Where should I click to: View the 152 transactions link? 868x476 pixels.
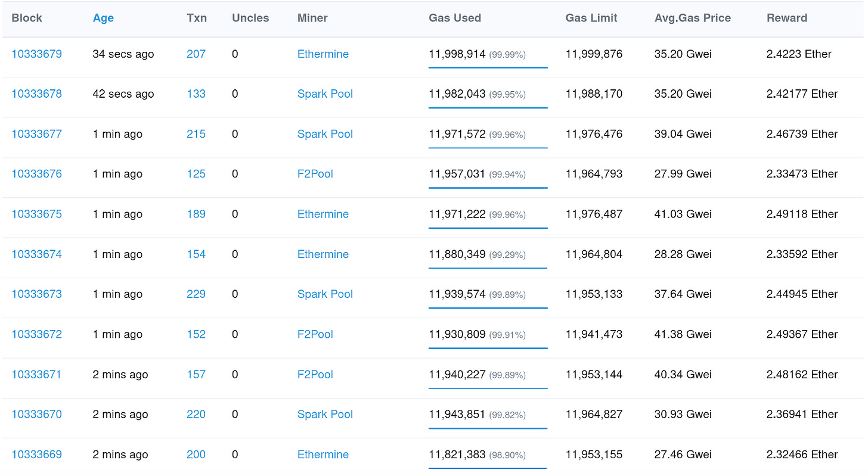pyautogui.click(x=196, y=334)
